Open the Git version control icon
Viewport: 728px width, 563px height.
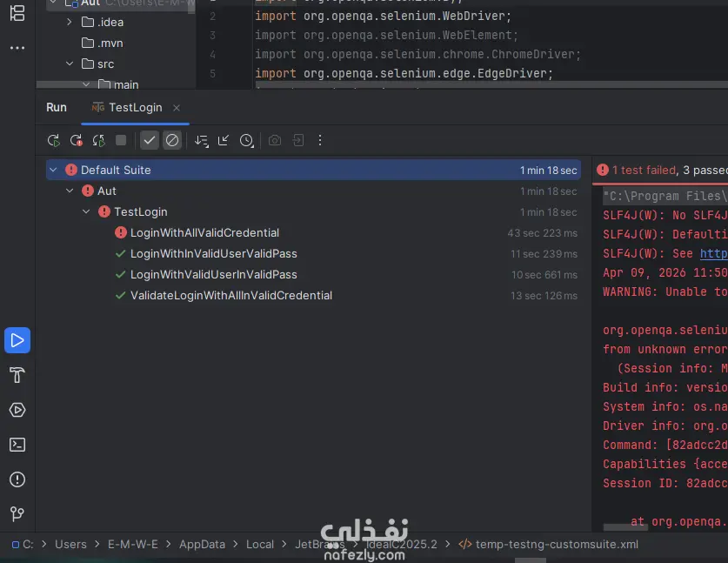click(x=17, y=513)
